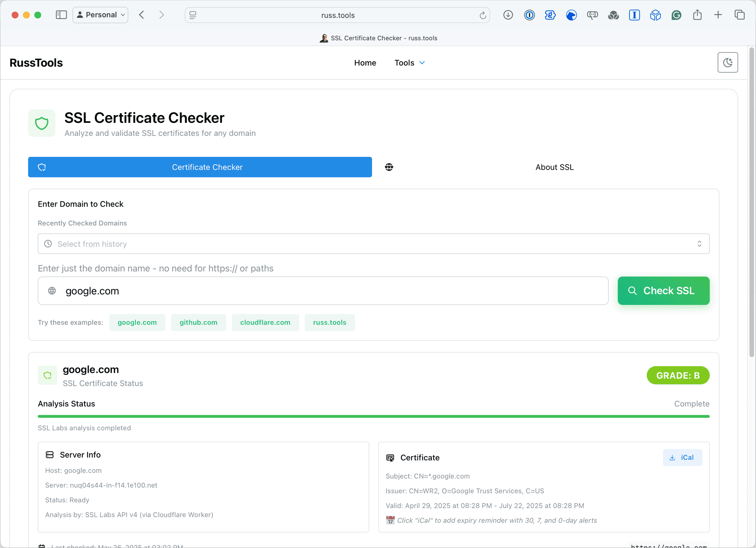Try the github.com example link
756x548 pixels.
tap(198, 322)
